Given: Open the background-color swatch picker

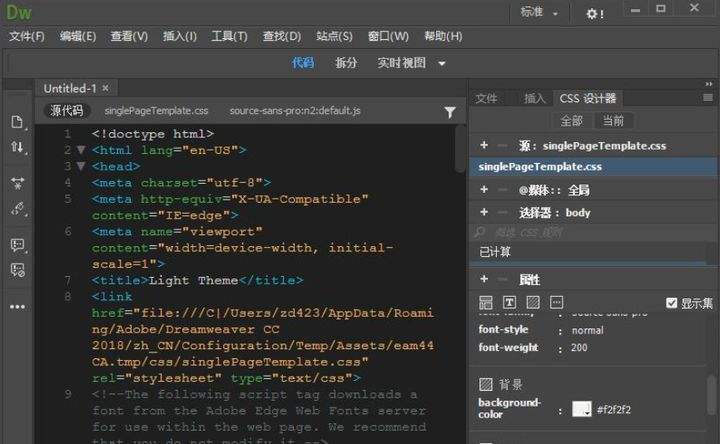Looking at the screenshot, I should tap(582, 409).
